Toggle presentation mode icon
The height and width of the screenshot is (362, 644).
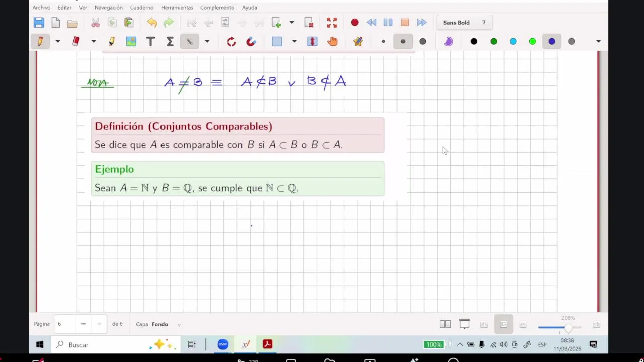(x=464, y=324)
